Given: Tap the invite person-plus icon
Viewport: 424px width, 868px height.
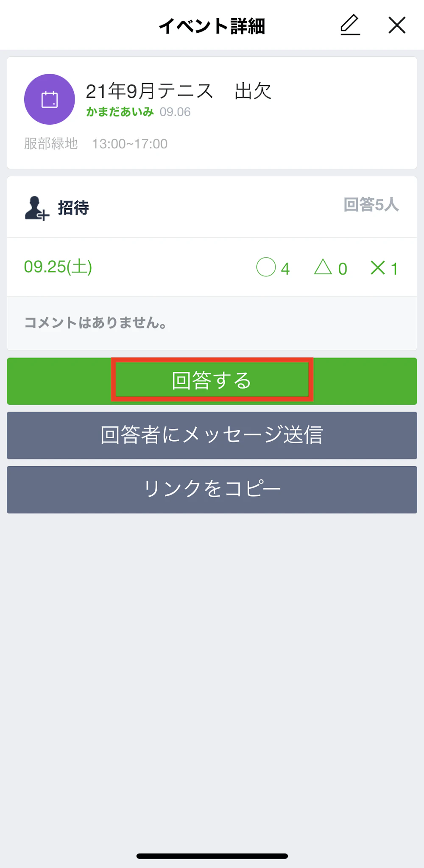Looking at the screenshot, I should point(37,208).
